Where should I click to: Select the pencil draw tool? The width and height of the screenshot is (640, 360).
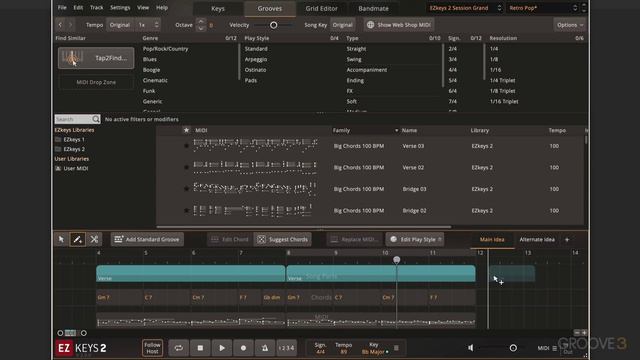pyautogui.click(x=78, y=239)
